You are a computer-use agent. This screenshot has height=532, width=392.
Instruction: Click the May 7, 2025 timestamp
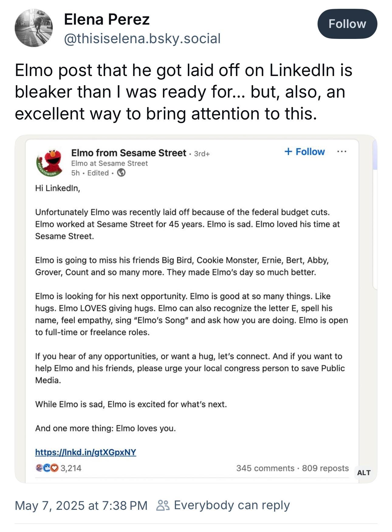[81, 505]
